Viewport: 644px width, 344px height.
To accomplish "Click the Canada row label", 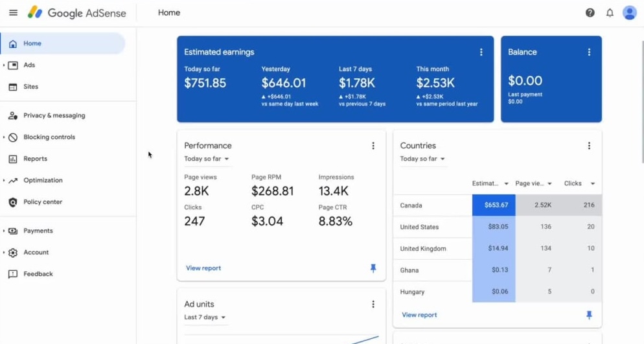I will [x=411, y=205].
